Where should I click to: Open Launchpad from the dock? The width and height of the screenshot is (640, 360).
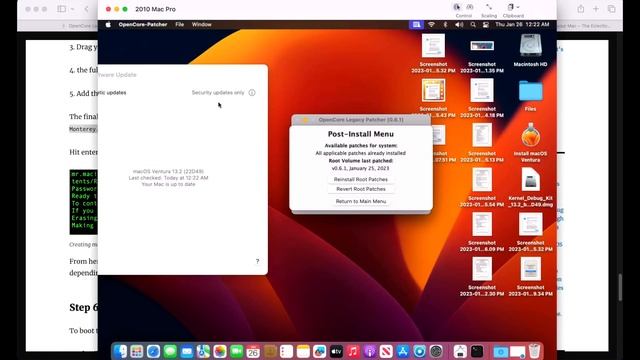[x=137, y=351]
